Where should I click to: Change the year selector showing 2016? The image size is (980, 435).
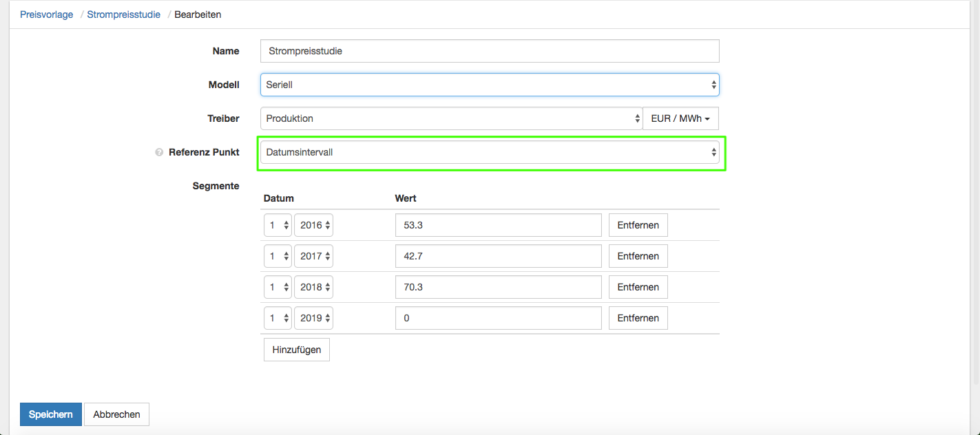pos(313,225)
